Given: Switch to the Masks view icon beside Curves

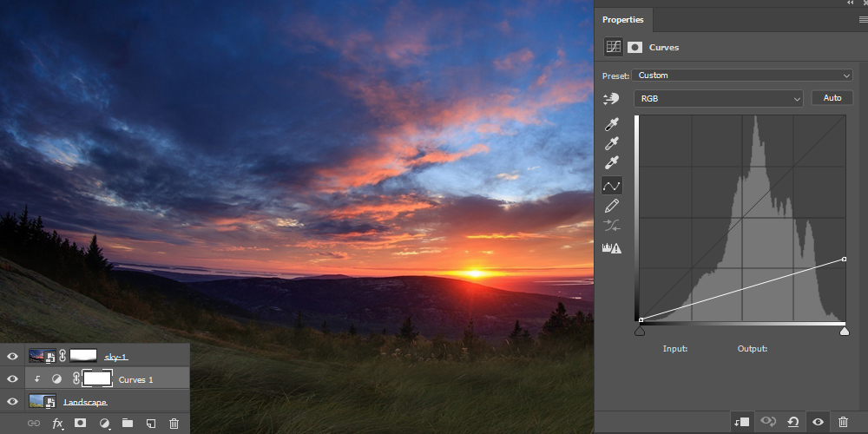Looking at the screenshot, I should 635,47.
